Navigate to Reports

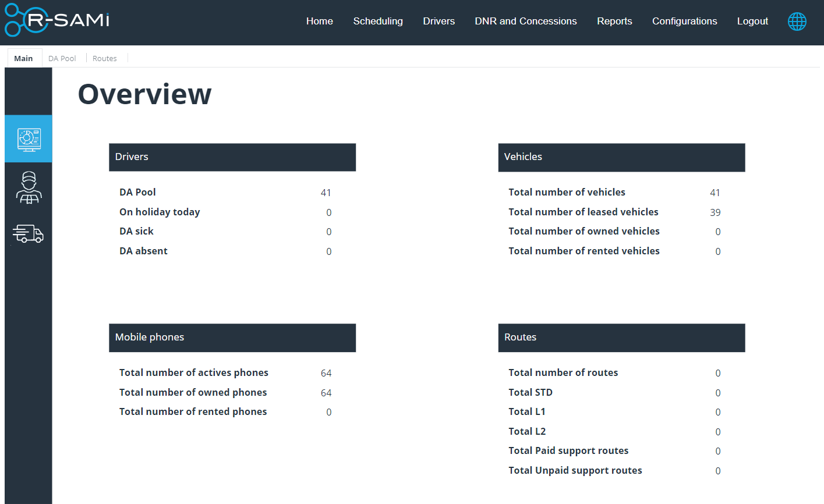click(614, 21)
